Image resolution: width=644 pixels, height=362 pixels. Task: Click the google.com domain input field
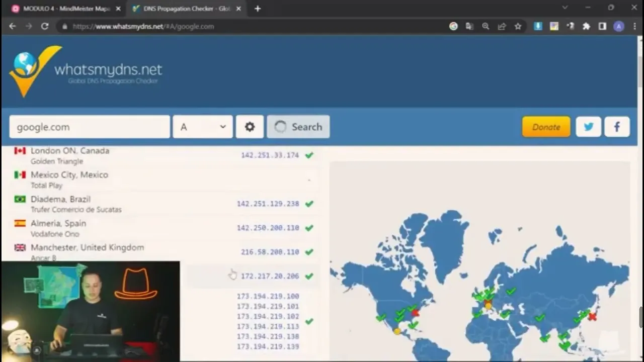(x=90, y=127)
